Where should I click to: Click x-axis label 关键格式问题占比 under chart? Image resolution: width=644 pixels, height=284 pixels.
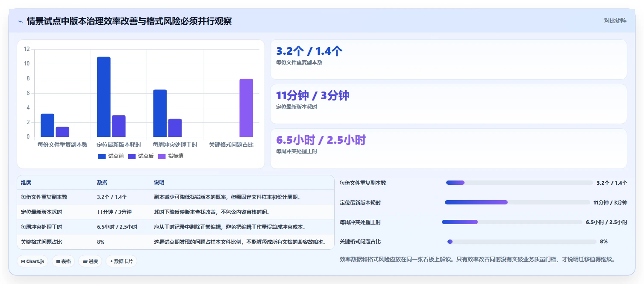click(231, 145)
